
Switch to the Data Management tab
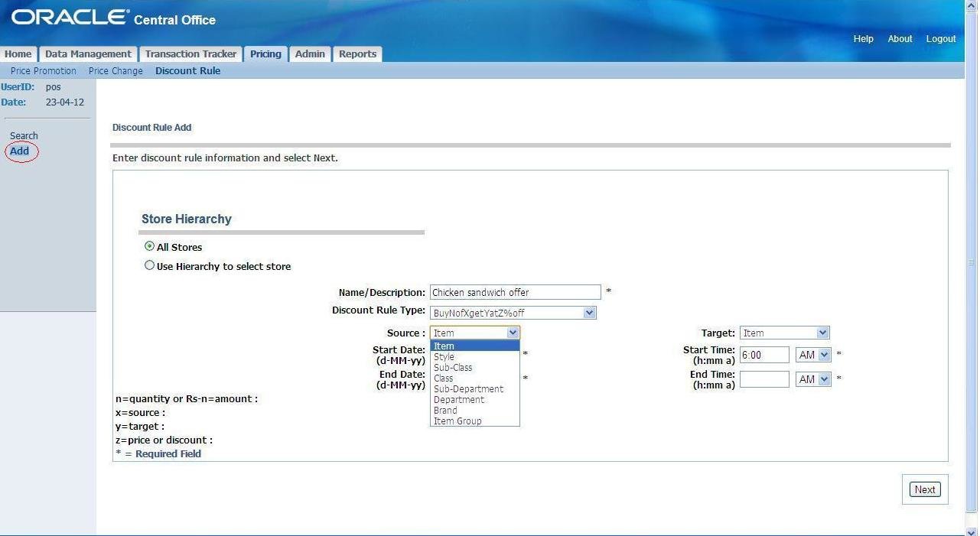point(88,54)
